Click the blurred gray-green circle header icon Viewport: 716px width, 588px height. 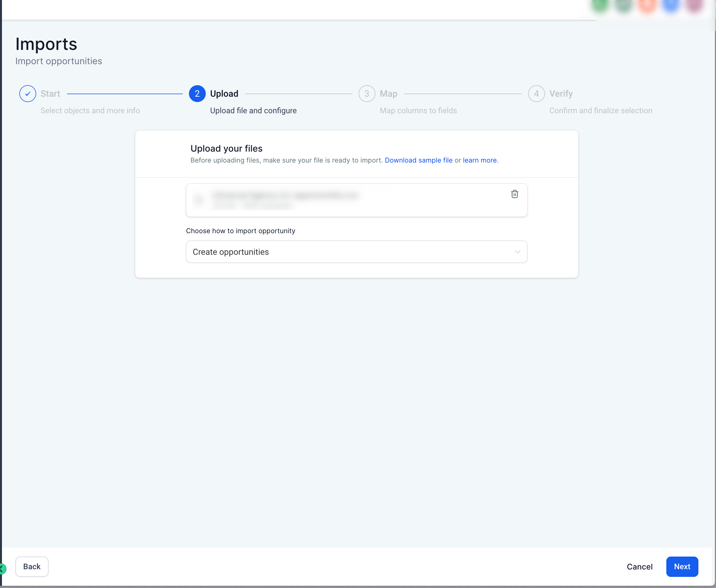(623, 5)
